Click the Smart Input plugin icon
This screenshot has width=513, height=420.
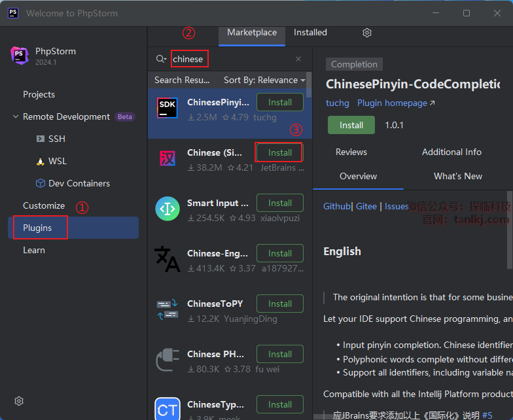(x=168, y=209)
